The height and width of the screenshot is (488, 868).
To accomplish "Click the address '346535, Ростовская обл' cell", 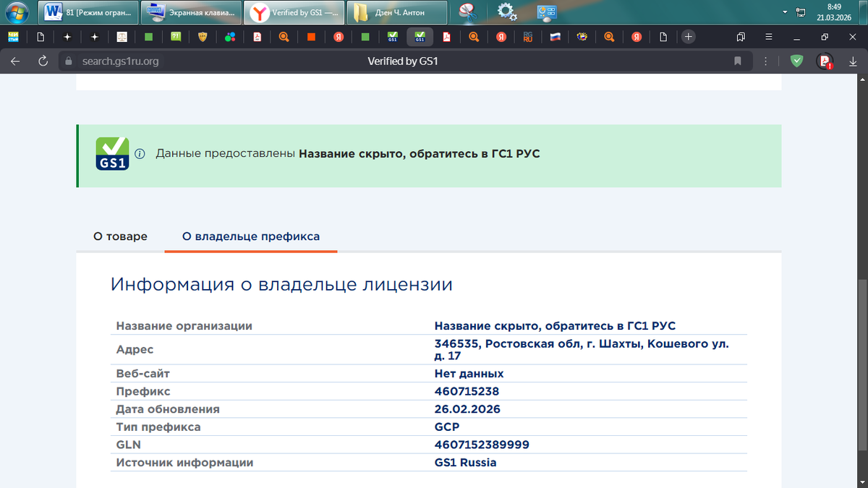I will click(x=582, y=350).
